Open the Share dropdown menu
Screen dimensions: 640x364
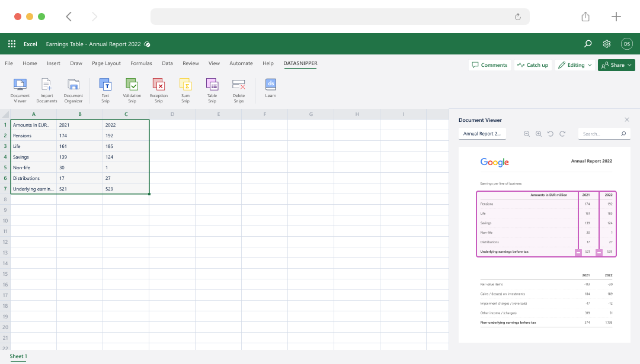pyautogui.click(x=616, y=65)
